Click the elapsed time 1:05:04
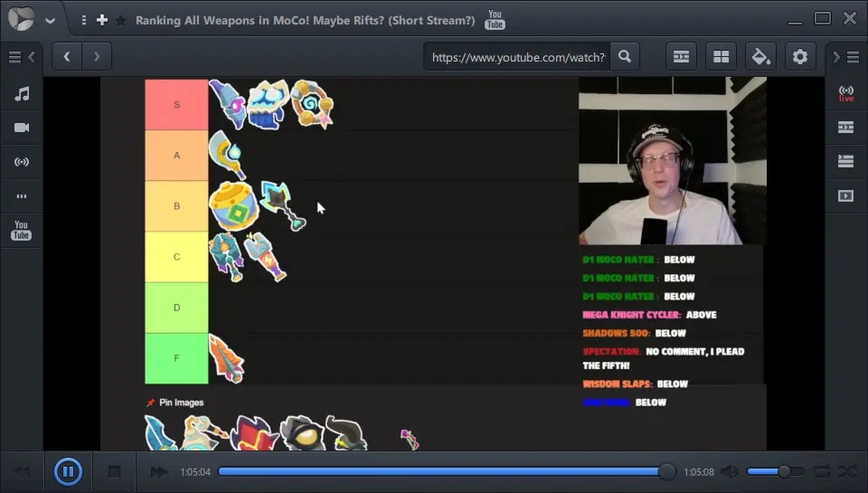This screenshot has height=493, width=868. pos(195,472)
